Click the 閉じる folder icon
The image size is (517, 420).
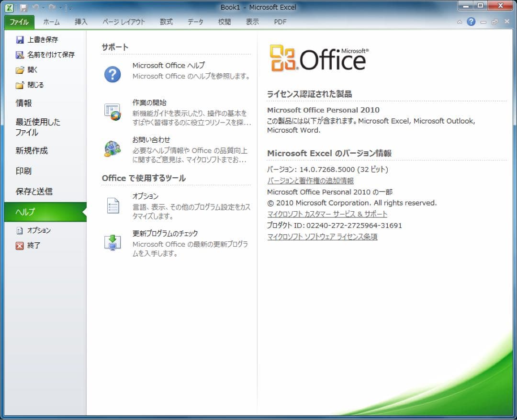coord(20,85)
